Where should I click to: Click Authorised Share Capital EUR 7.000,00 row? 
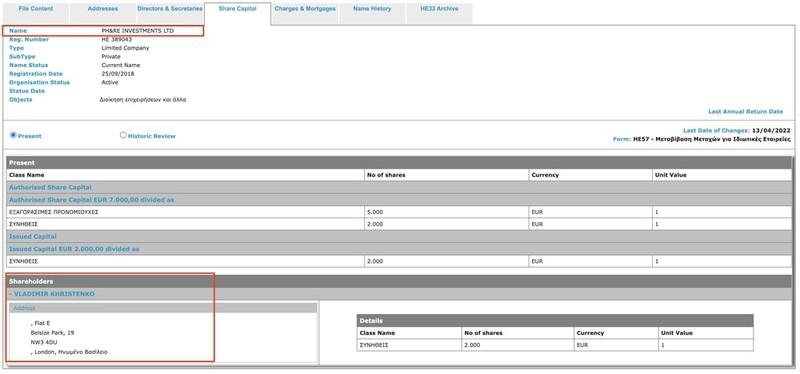pyautogui.click(x=399, y=200)
